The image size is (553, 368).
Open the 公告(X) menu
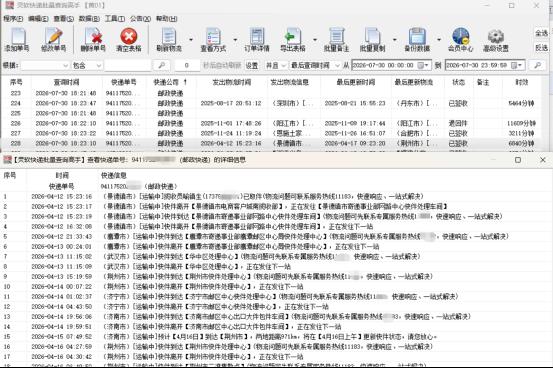[140, 18]
